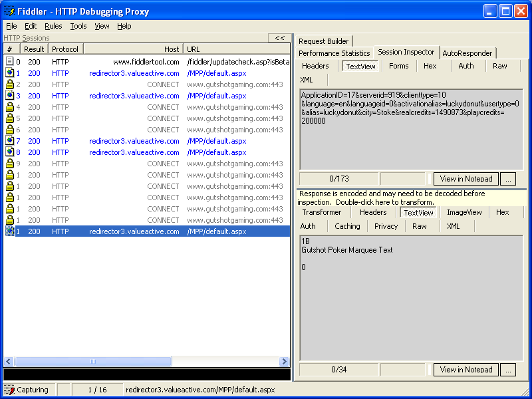This screenshot has width=532, height=399.
Task: Click the ... button beside response Notepad
Action: [x=508, y=370]
